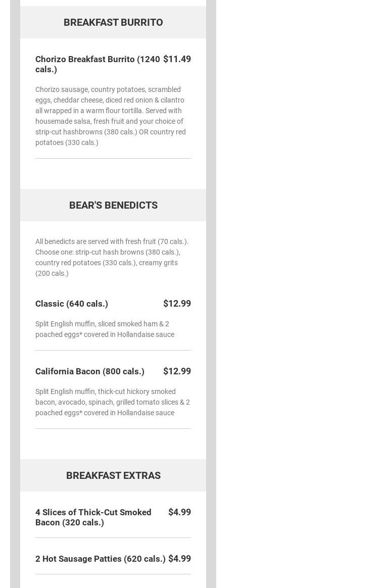Click the Chorizo burrito ingredients description
389x588 pixels.
111,116
